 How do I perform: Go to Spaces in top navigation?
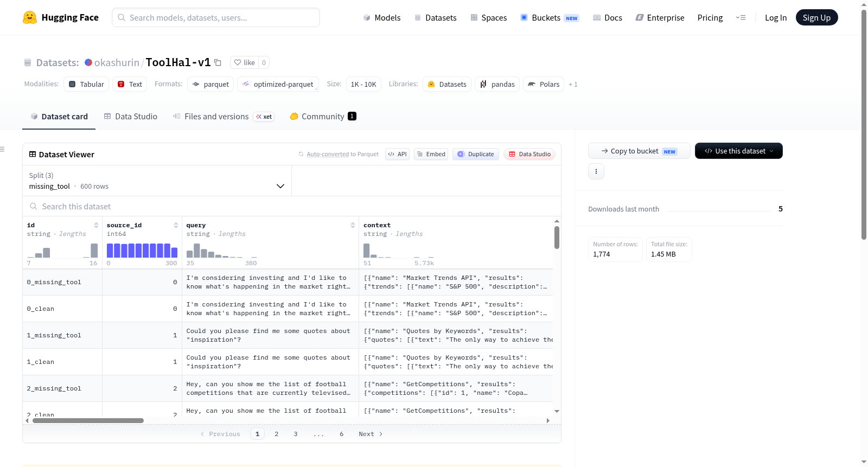pyautogui.click(x=489, y=18)
